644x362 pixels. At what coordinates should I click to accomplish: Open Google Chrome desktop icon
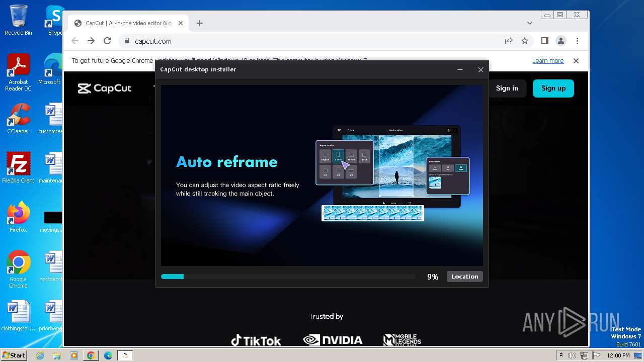pos(18,269)
